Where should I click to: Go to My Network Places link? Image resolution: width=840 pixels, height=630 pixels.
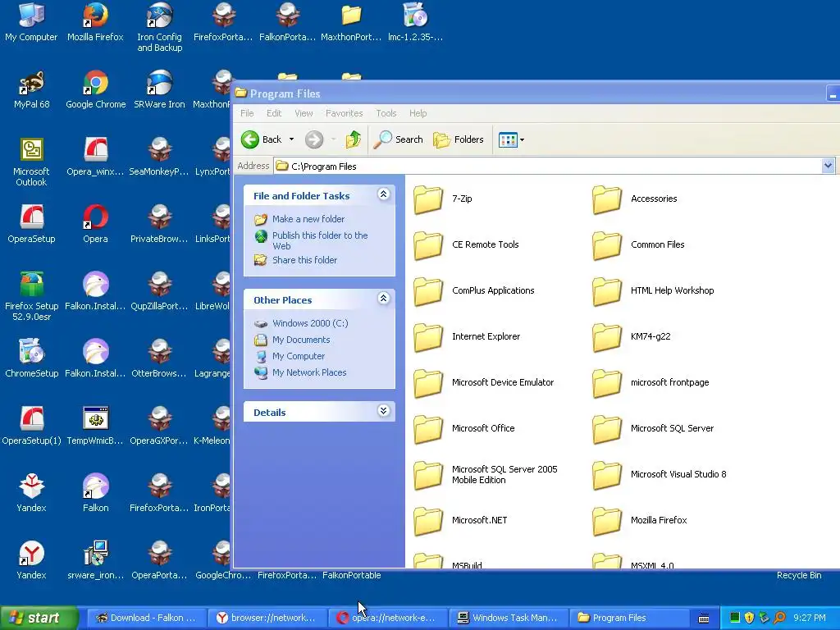(309, 372)
